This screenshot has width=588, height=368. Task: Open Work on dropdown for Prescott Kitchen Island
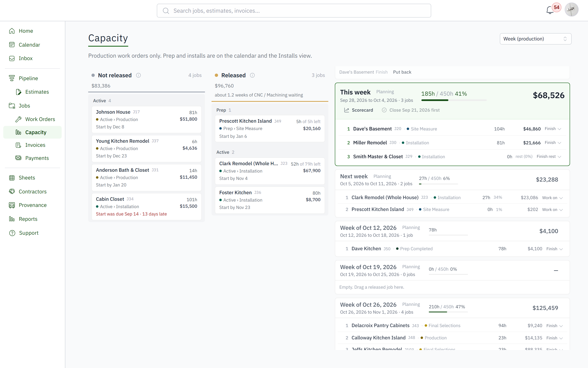(552, 210)
